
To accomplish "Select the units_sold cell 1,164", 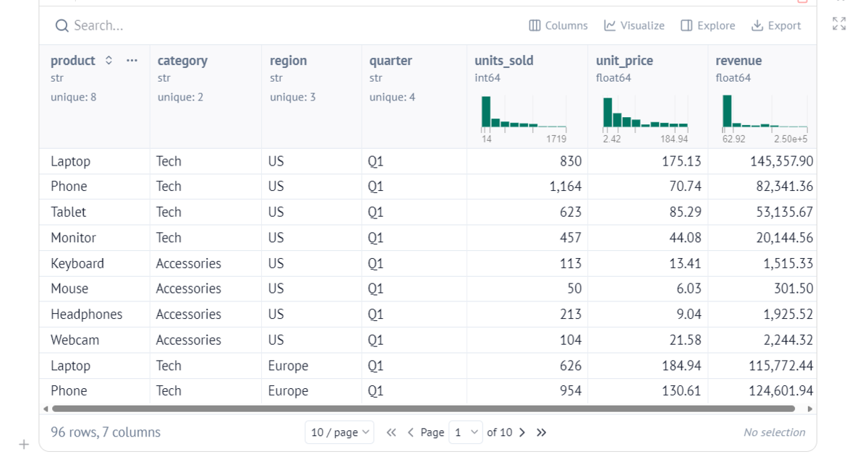I will 527,187.
